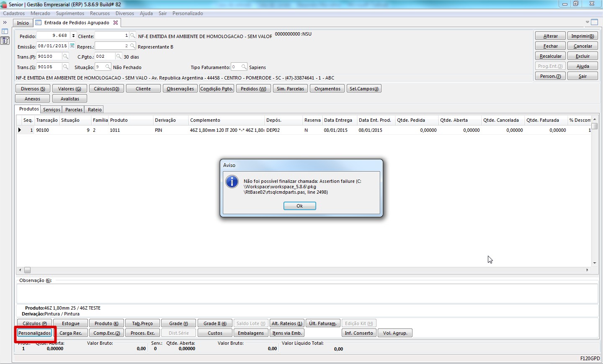Click the Recalcular button
Image resolution: width=603 pixels, height=364 pixels.
pyautogui.click(x=550, y=56)
